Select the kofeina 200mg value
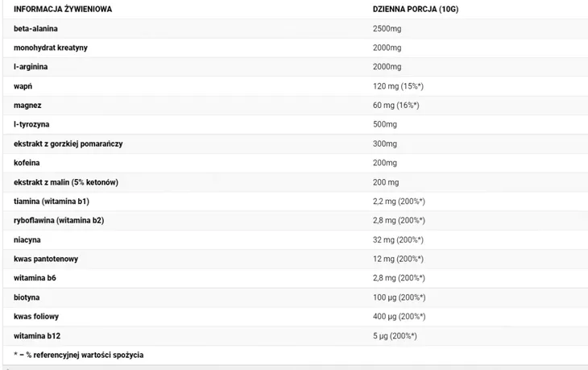588x370 pixels. [x=385, y=163]
